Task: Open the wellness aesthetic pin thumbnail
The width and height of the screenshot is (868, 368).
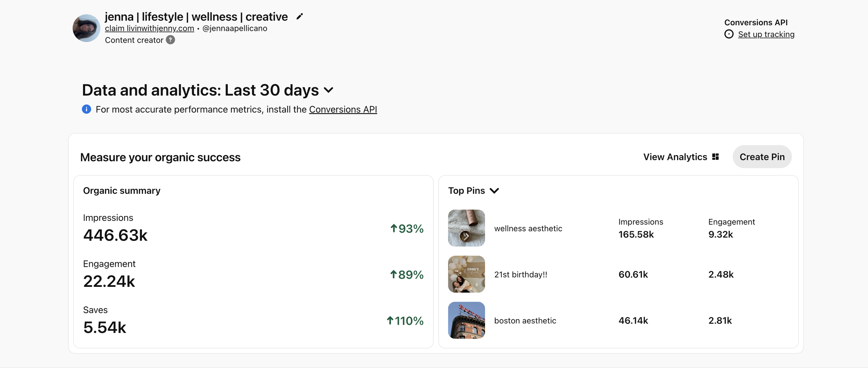Action: pyautogui.click(x=466, y=228)
